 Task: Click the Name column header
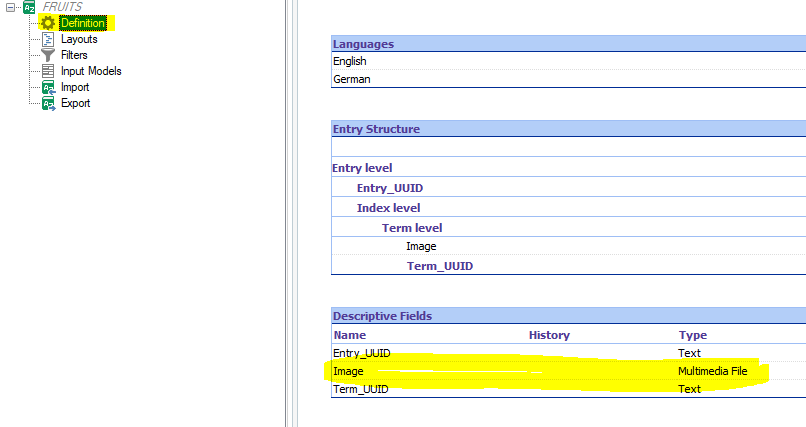tap(350, 335)
